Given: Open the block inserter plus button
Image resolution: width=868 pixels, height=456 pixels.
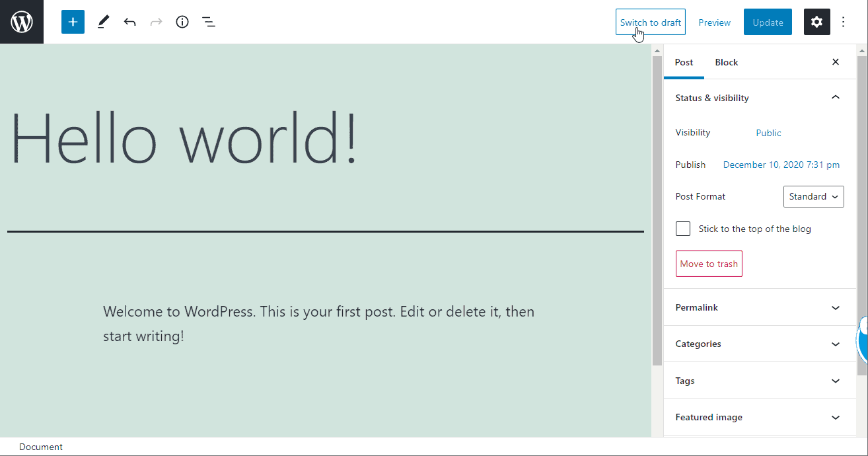Looking at the screenshot, I should pyautogui.click(x=73, y=22).
